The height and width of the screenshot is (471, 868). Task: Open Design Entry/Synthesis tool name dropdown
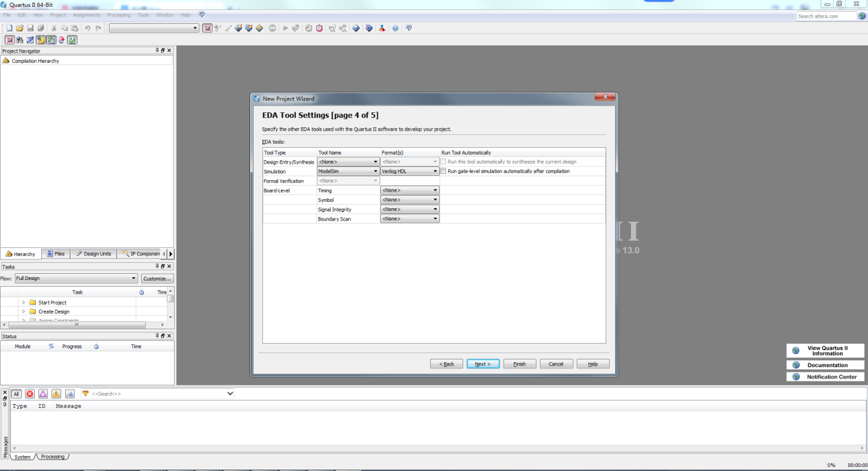click(x=348, y=162)
